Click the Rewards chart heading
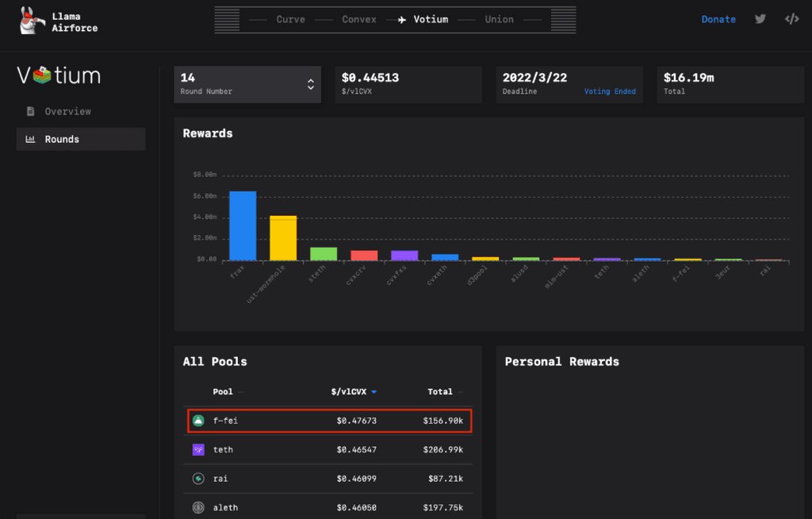Viewport: 812px width, 519px height. pos(208,133)
